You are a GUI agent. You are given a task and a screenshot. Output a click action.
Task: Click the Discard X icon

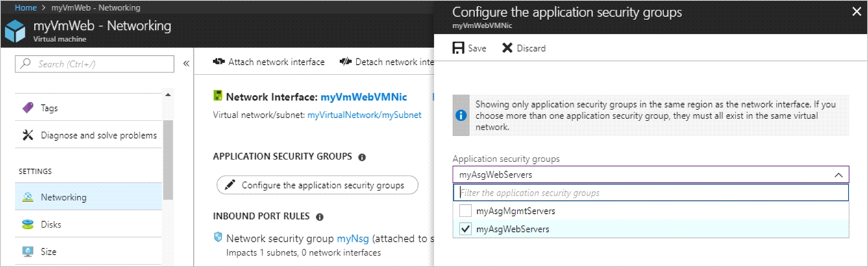(x=507, y=48)
